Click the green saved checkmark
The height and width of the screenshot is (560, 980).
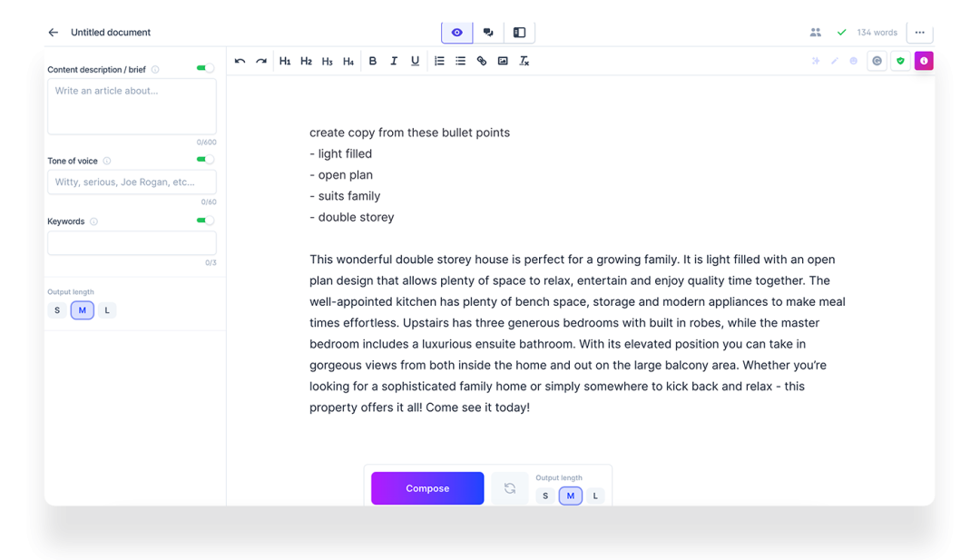(842, 33)
